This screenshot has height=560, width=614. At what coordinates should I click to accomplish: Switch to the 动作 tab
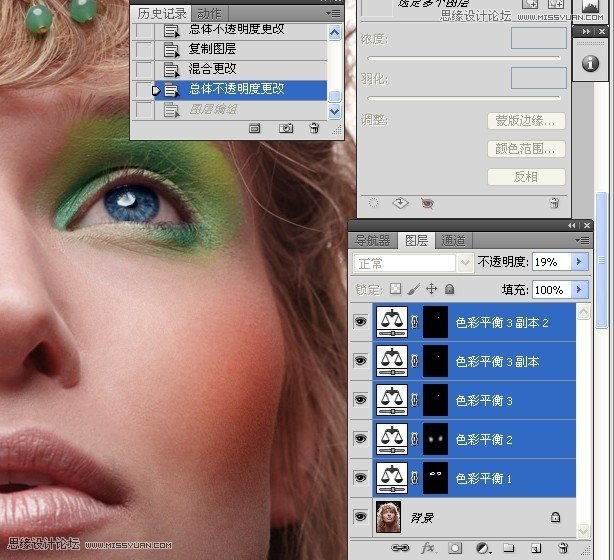[x=209, y=13]
